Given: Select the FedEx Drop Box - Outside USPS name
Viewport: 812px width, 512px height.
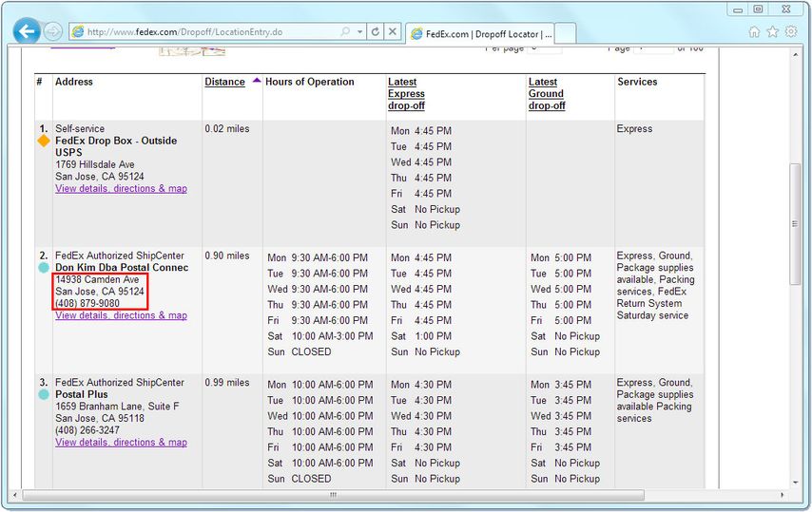Looking at the screenshot, I should click(116, 146).
